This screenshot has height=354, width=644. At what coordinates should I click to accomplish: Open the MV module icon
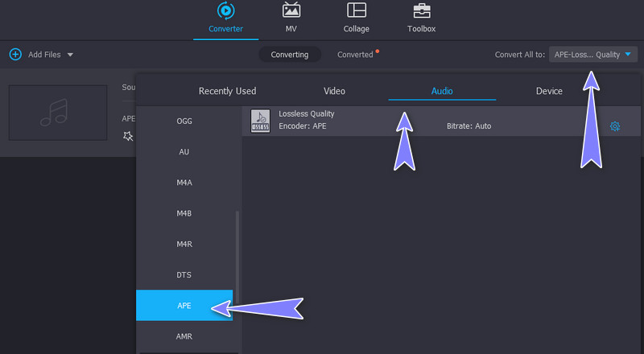(x=291, y=11)
